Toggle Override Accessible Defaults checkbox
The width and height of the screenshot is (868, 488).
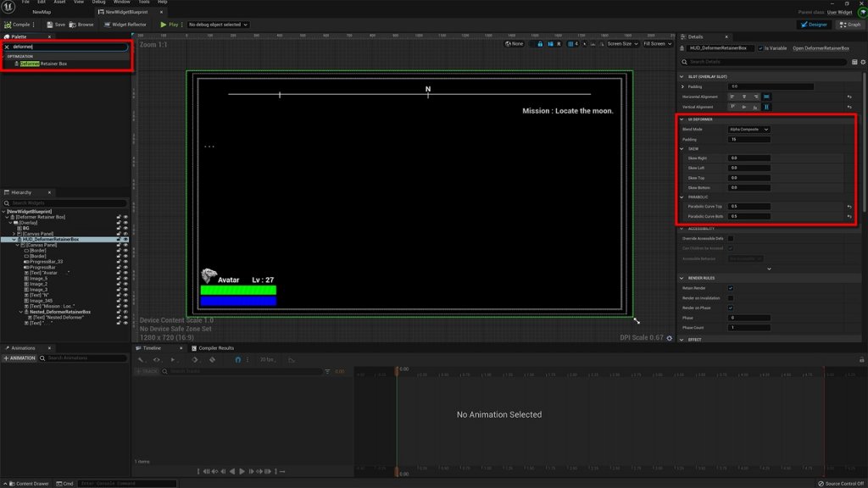click(x=731, y=238)
